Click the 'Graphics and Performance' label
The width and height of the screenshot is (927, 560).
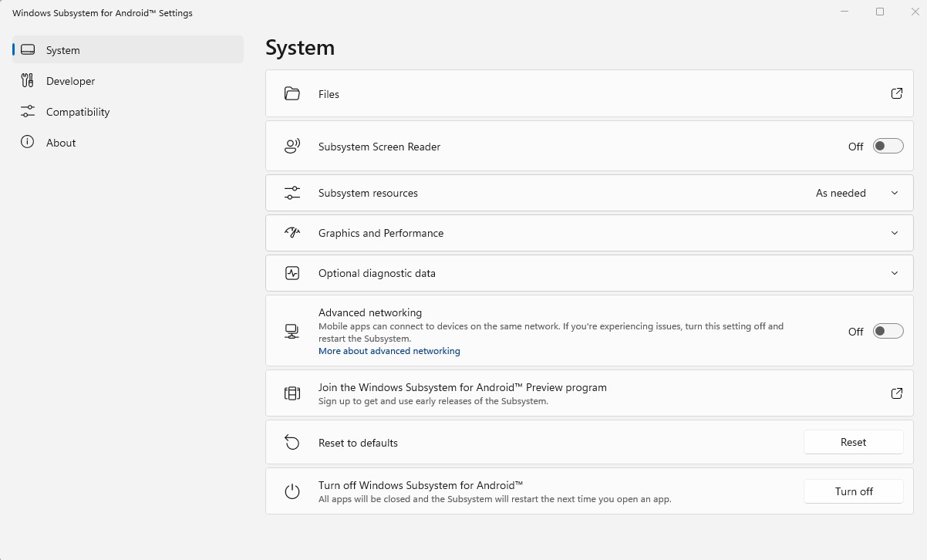[381, 233]
